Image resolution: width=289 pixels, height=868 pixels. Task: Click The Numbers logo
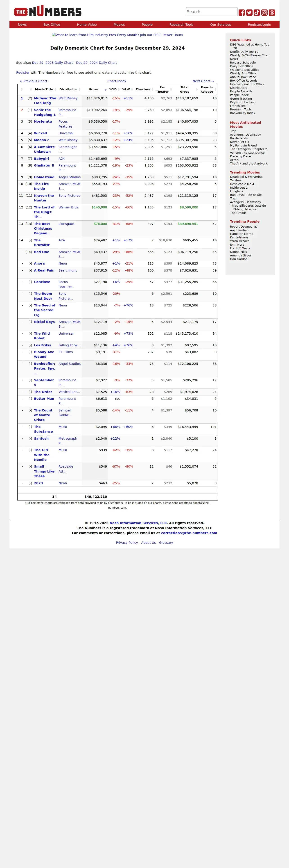(x=48, y=11)
